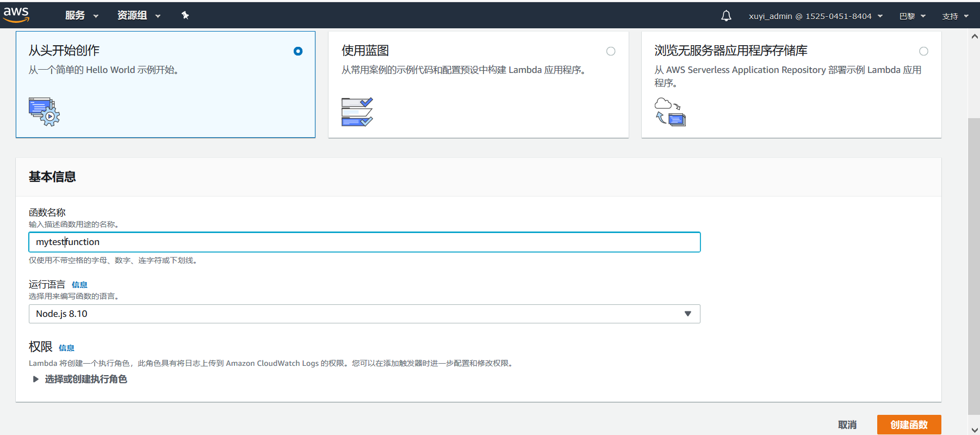This screenshot has height=435, width=980.
Task: Click the serverless repository cloud icon
Action: point(670,112)
